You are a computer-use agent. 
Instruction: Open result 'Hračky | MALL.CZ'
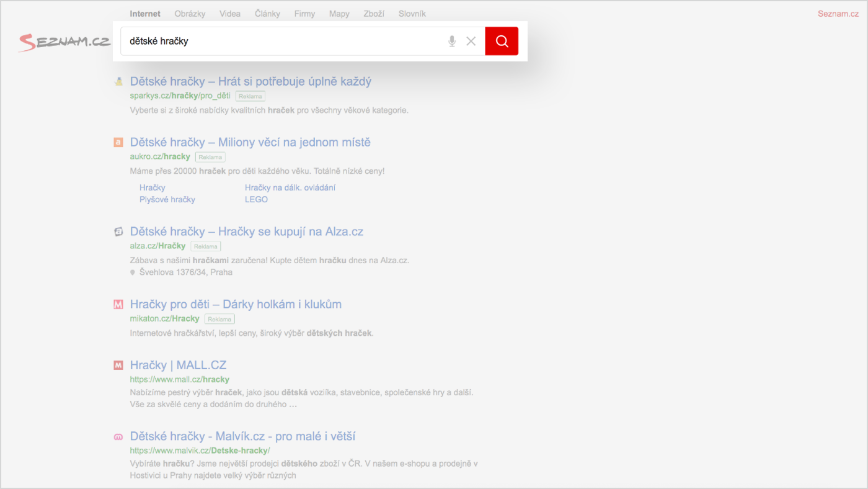coord(178,365)
